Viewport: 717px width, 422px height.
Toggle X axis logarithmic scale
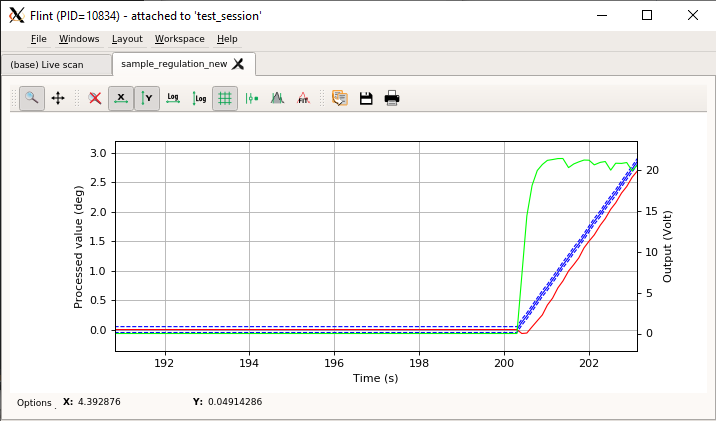click(173, 98)
